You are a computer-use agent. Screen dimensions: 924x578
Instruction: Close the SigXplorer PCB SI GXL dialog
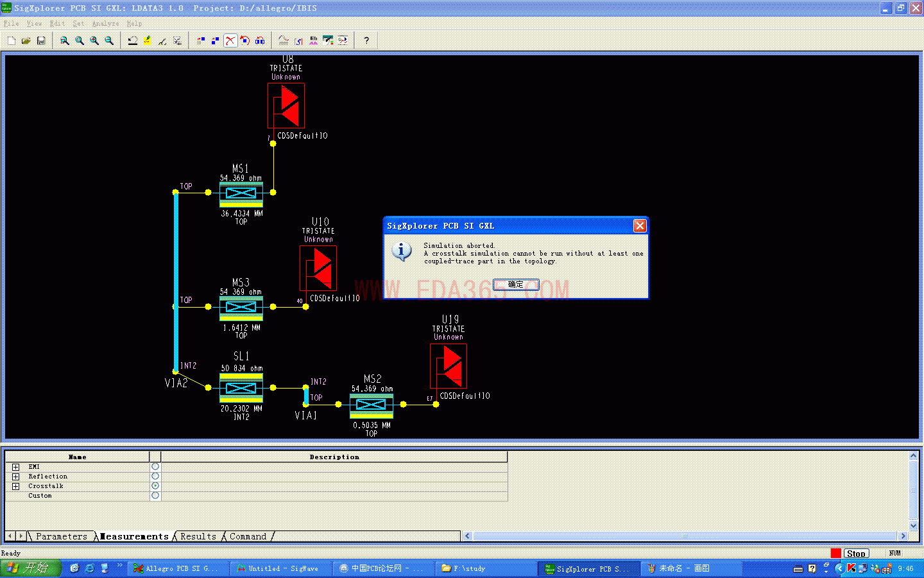[640, 225]
